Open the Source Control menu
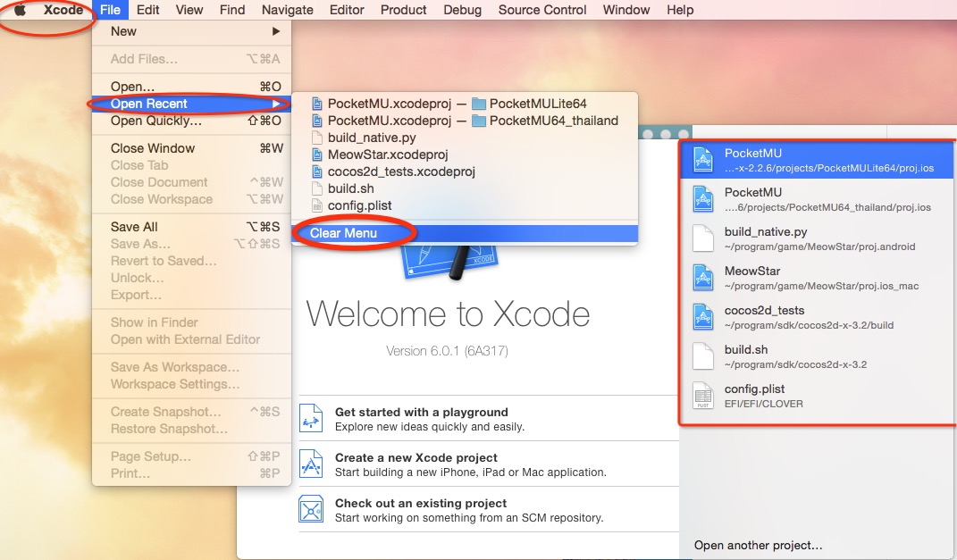 tap(542, 10)
